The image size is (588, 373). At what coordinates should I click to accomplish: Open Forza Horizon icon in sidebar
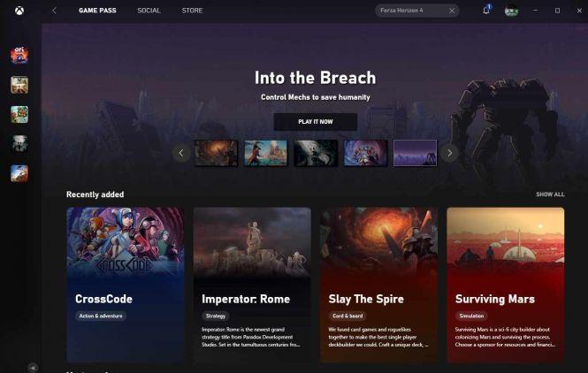19,173
